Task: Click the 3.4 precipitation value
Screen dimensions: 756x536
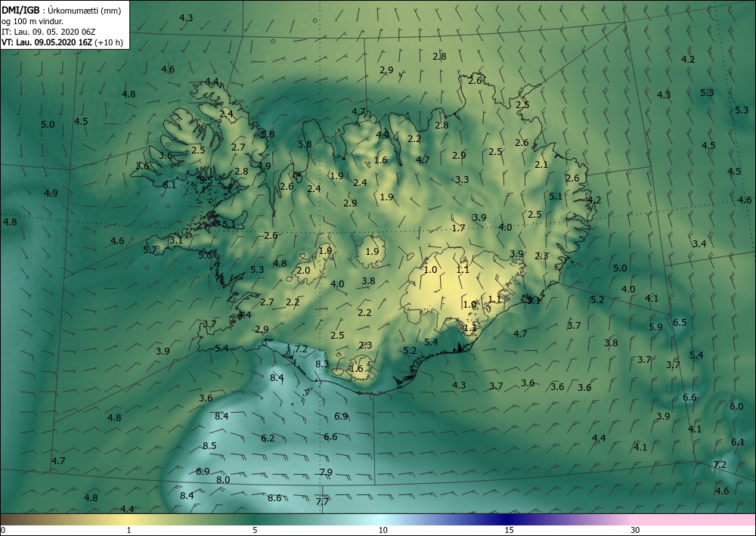Action: click(x=699, y=243)
